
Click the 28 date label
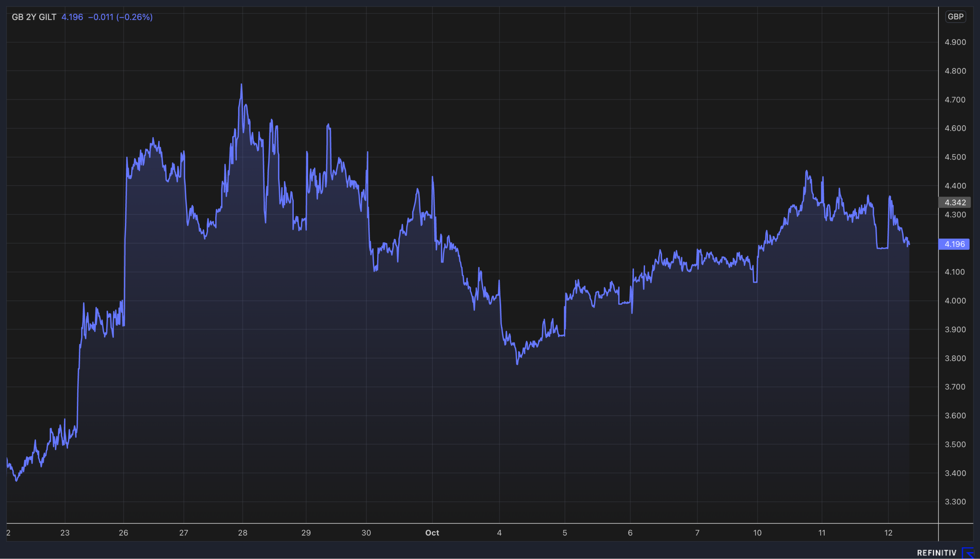[242, 533]
